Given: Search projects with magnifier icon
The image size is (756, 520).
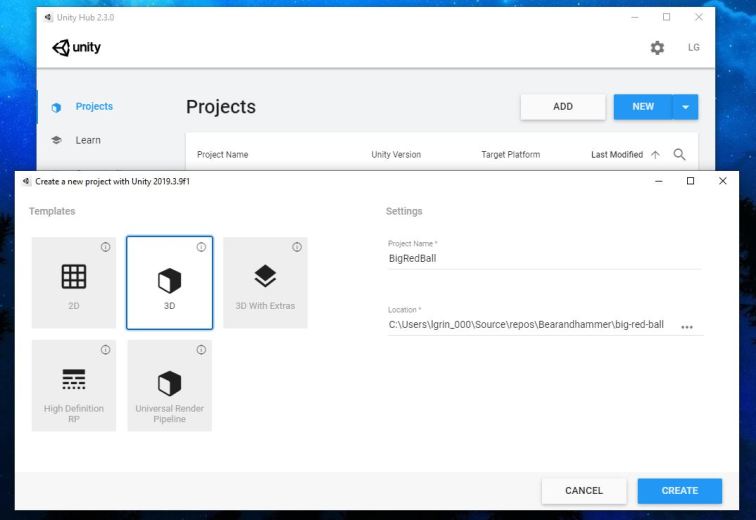Looking at the screenshot, I should pos(679,155).
